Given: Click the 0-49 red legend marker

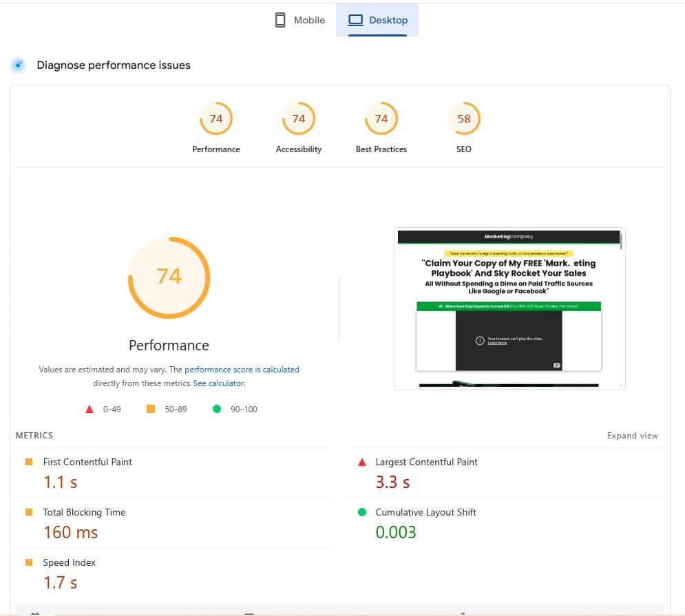Looking at the screenshot, I should tap(89, 408).
